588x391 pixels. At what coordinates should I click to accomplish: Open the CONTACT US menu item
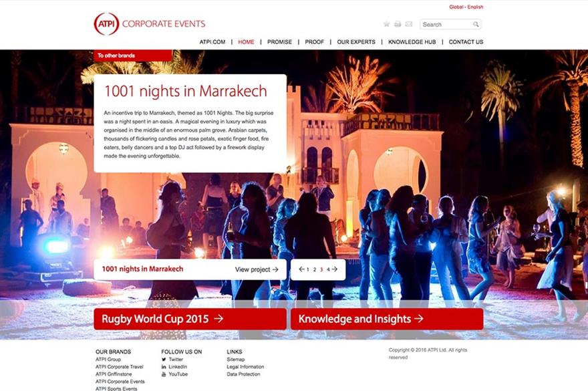466,42
